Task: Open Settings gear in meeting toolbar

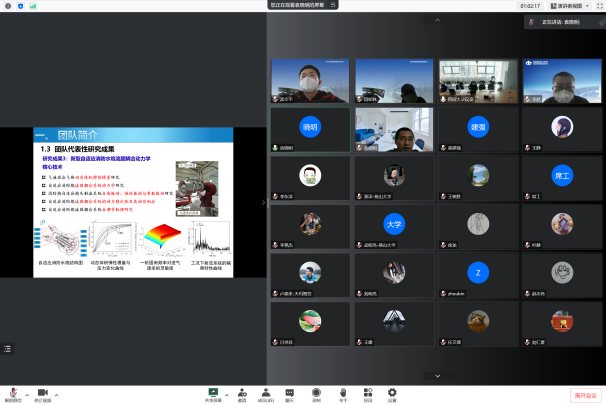Action: click(392, 395)
